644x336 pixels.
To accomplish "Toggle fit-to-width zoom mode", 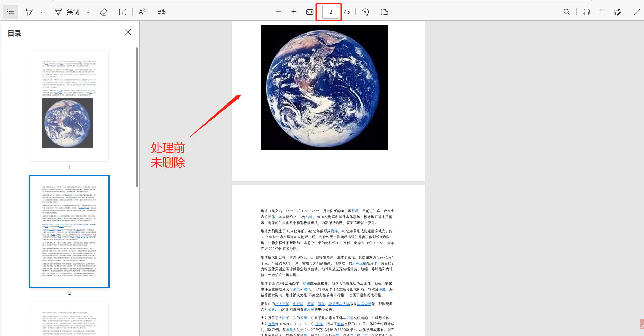I will pyautogui.click(x=309, y=12).
